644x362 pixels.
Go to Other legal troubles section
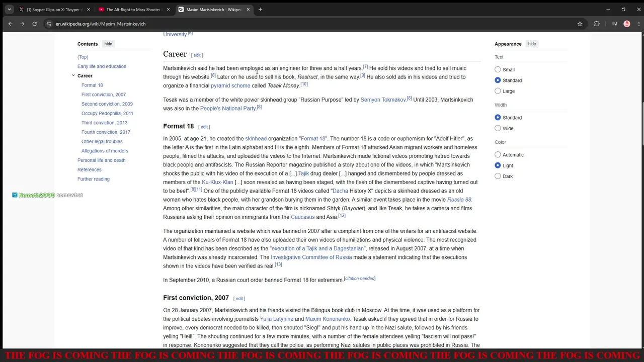click(x=102, y=141)
